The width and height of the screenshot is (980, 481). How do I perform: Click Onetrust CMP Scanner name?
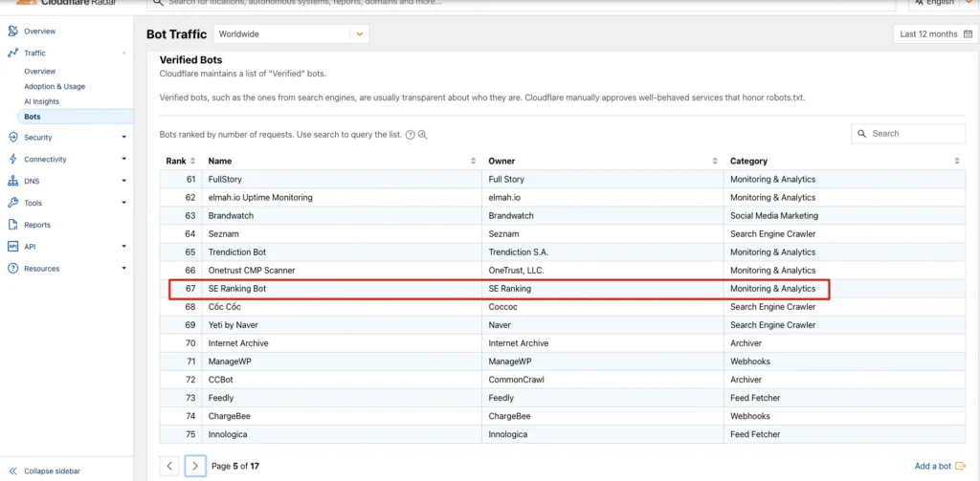[252, 271]
